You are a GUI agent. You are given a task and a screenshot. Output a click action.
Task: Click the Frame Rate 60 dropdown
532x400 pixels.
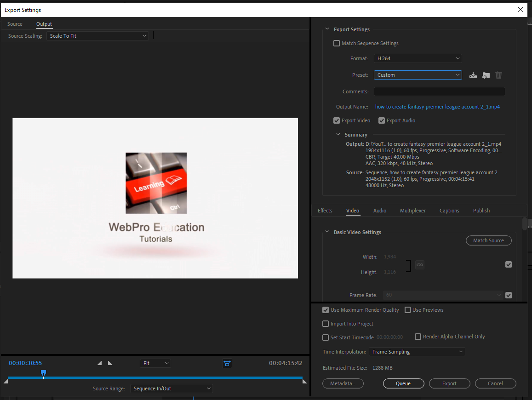[443, 295]
